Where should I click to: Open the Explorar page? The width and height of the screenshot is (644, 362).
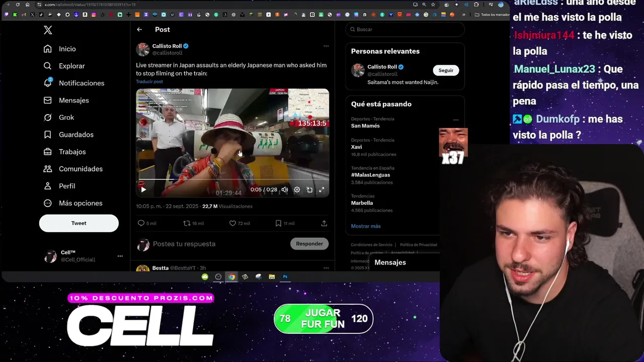tap(64, 66)
